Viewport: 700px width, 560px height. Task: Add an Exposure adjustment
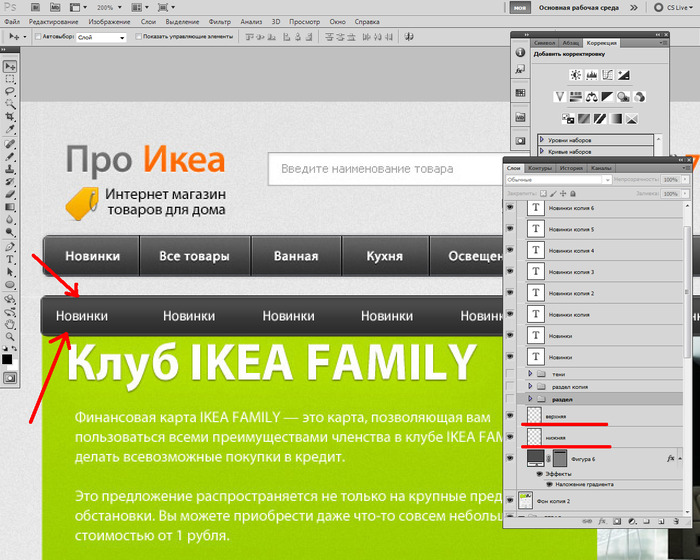tap(624, 75)
